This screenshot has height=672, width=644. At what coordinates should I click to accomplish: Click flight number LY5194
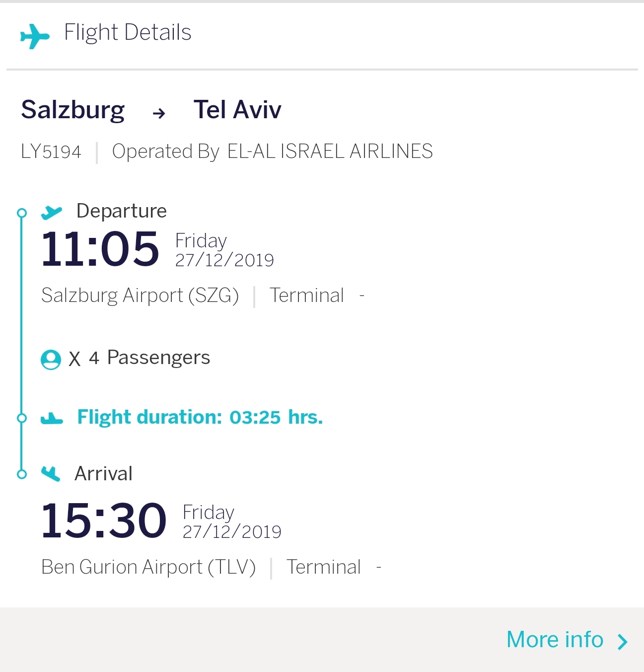51,151
